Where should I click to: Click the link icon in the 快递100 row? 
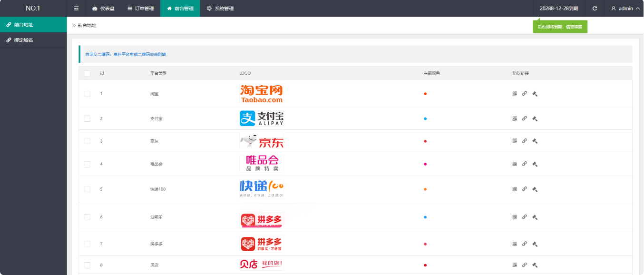pyautogui.click(x=525, y=189)
